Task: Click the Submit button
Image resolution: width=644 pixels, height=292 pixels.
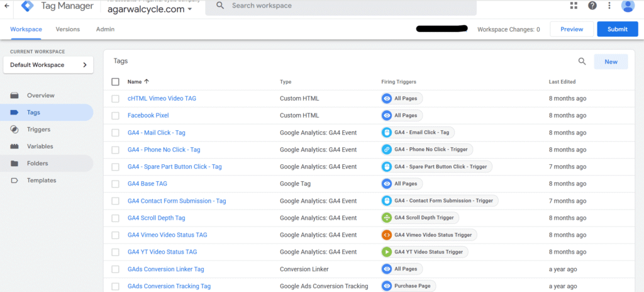Action: click(x=618, y=29)
